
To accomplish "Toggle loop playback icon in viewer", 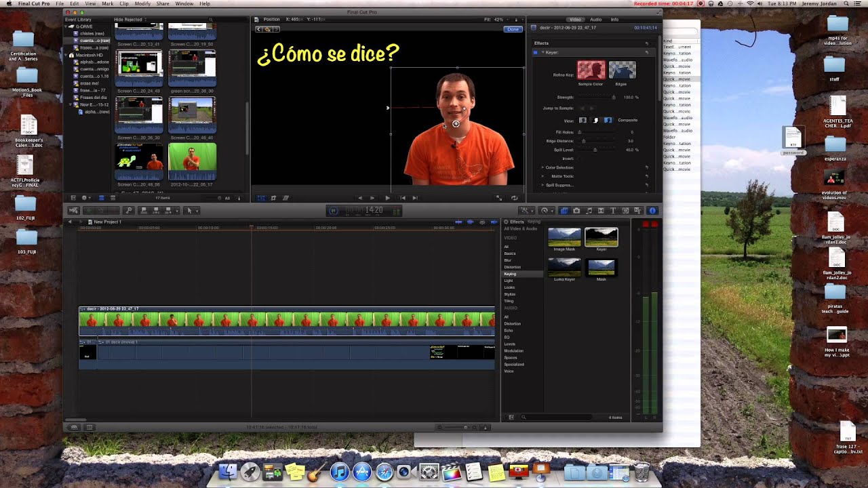I will (514, 198).
